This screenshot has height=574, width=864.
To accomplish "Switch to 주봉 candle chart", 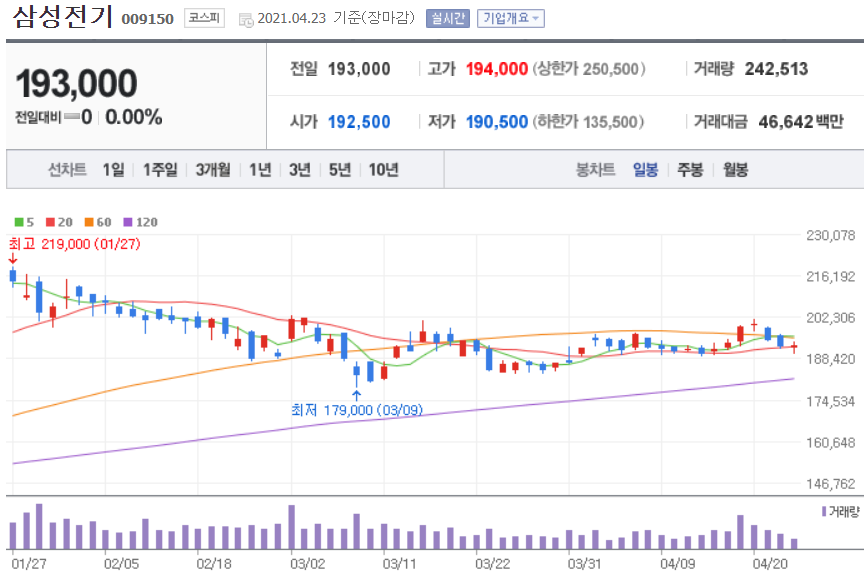I will pos(690,170).
